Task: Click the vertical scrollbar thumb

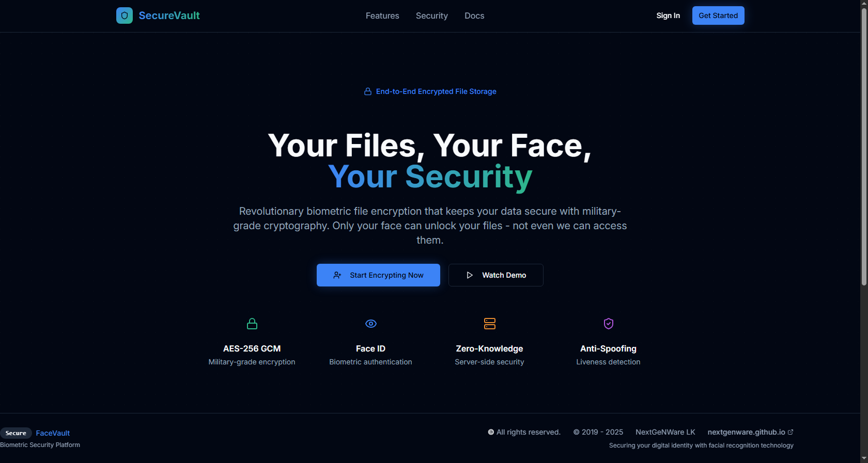Action: coord(864,145)
